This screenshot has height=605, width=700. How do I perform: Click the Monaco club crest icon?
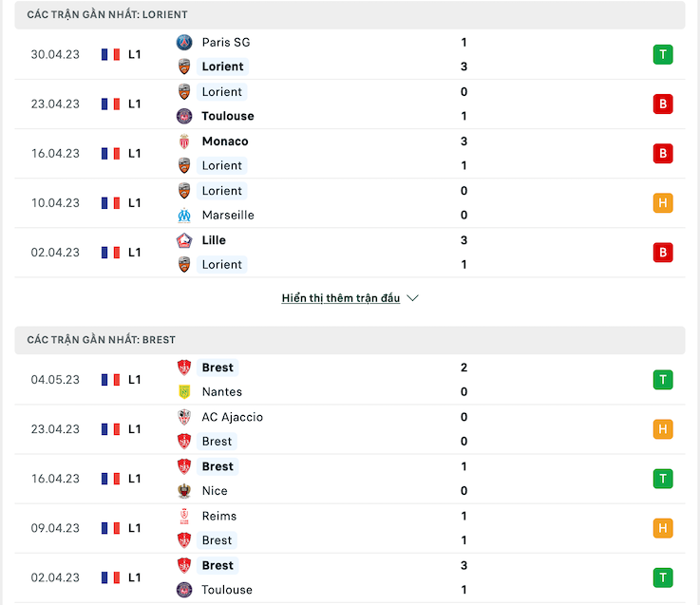click(x=184, y=142)
